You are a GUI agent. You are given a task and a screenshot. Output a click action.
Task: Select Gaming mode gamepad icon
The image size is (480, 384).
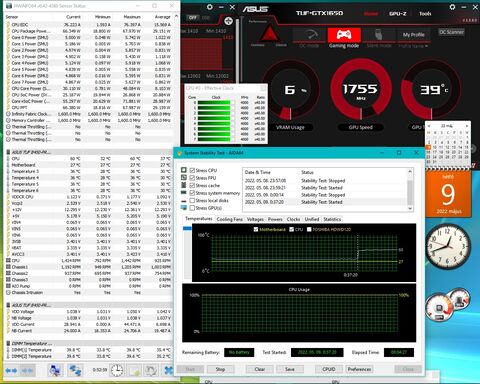click(x=344, y=35)
